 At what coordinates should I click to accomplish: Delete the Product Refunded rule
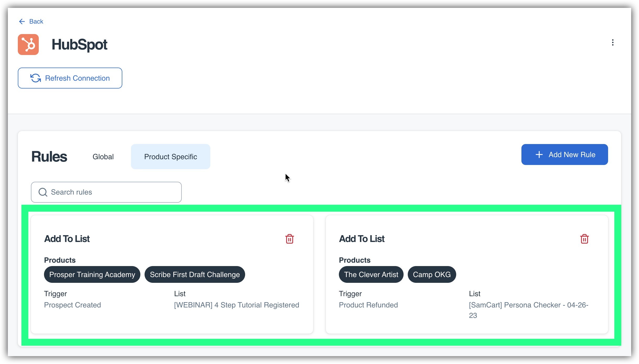[x=584, y=239]
